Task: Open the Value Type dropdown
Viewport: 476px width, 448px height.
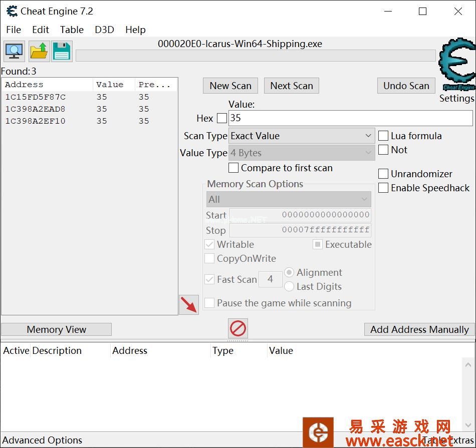Action: 302,153
